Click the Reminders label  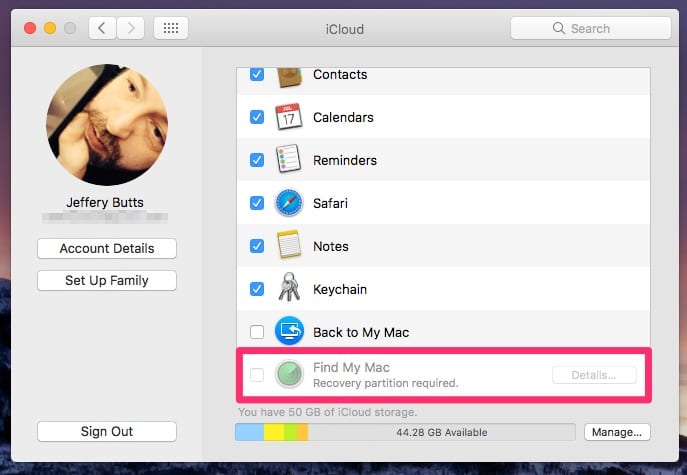click(345, 160)
